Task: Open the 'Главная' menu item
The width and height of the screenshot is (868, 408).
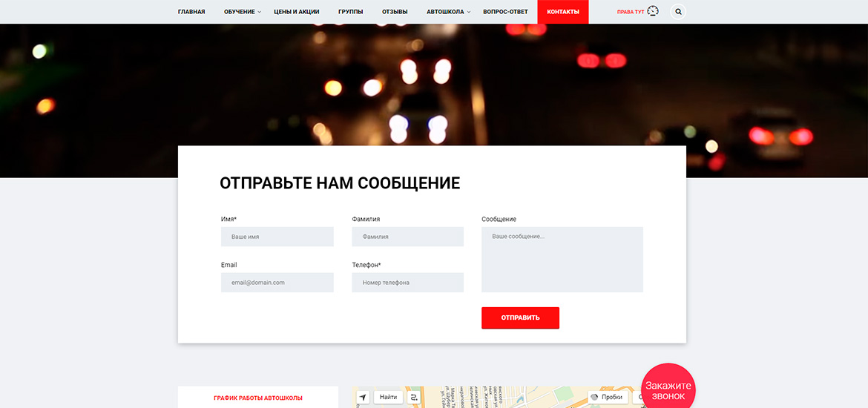Action: 191,12
